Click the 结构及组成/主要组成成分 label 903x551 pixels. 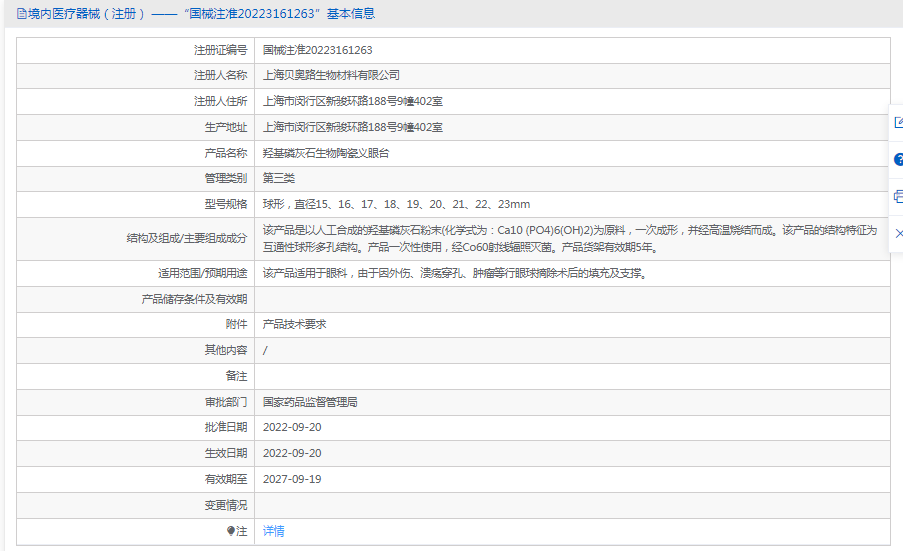pos(187,238)
